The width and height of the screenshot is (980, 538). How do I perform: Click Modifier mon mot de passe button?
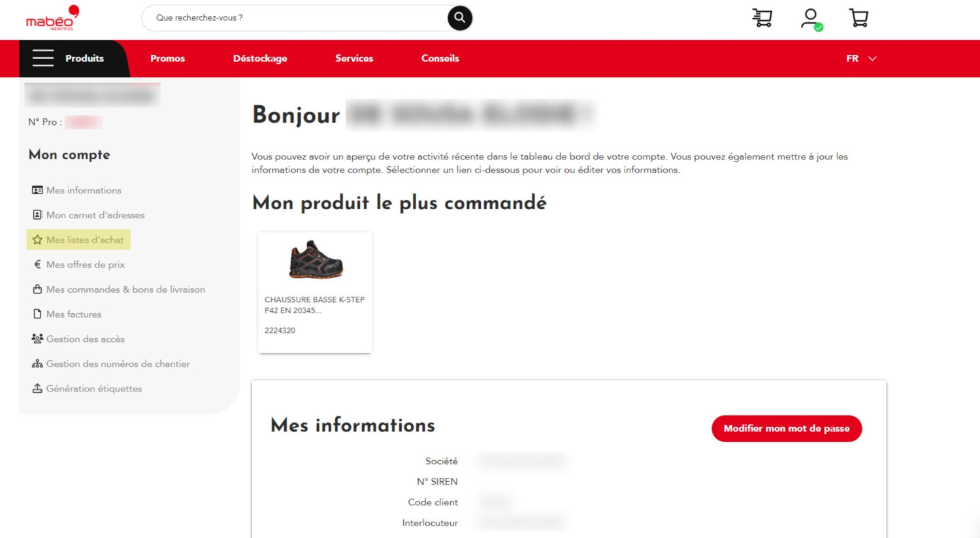[786, 428]
